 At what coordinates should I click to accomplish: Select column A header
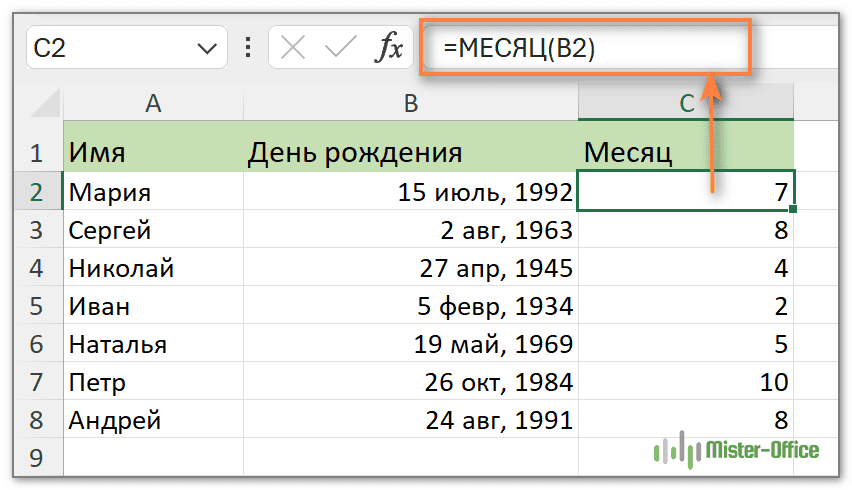coord(153,102)
